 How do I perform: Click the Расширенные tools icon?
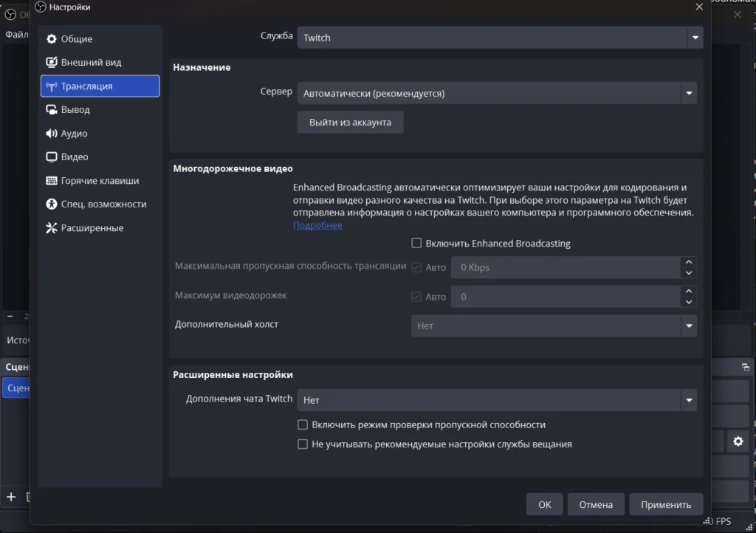(52, 228)
